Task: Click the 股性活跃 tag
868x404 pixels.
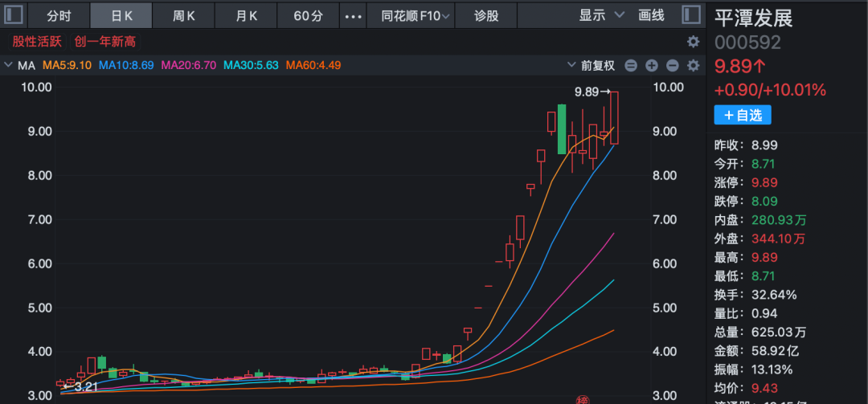Action: 36,42
